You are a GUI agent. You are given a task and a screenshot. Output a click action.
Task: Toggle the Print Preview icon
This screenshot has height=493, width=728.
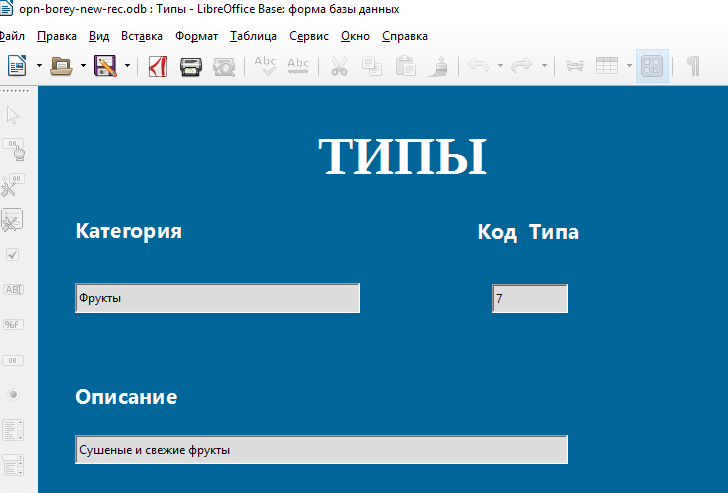[x=224, y=67]
